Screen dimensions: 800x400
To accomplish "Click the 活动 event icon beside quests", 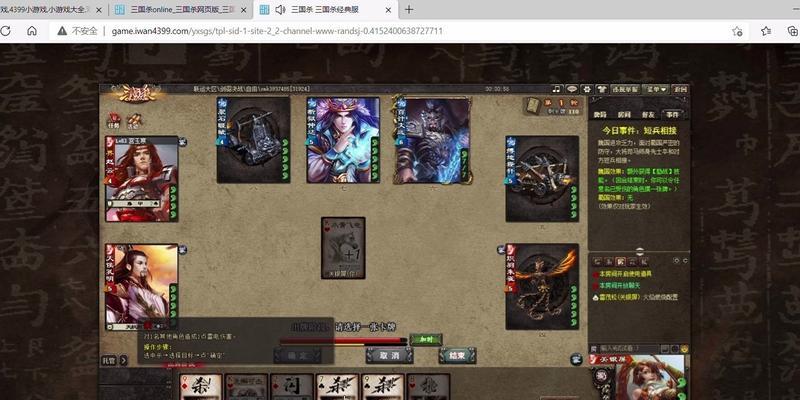I will [x=134, y=120].
